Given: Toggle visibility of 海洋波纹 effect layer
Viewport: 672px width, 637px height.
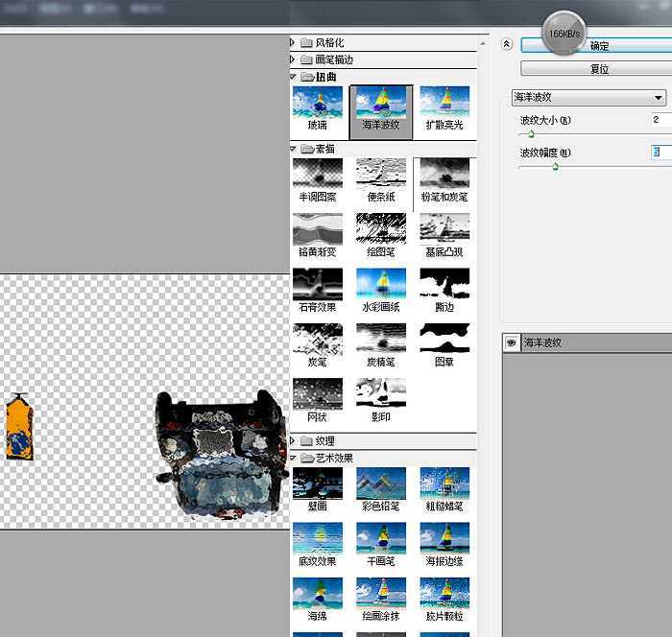Looking at the screenshot, I should click(511, 342).
